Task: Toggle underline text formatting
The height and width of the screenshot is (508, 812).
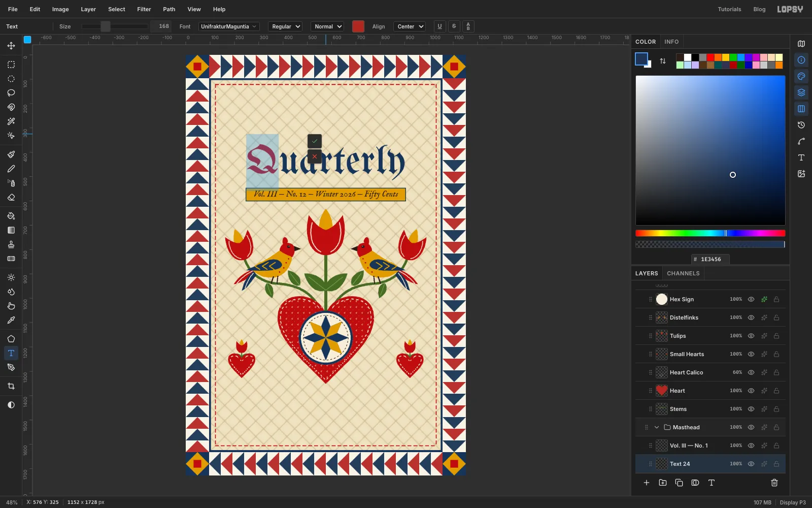Action: point(439,26)
